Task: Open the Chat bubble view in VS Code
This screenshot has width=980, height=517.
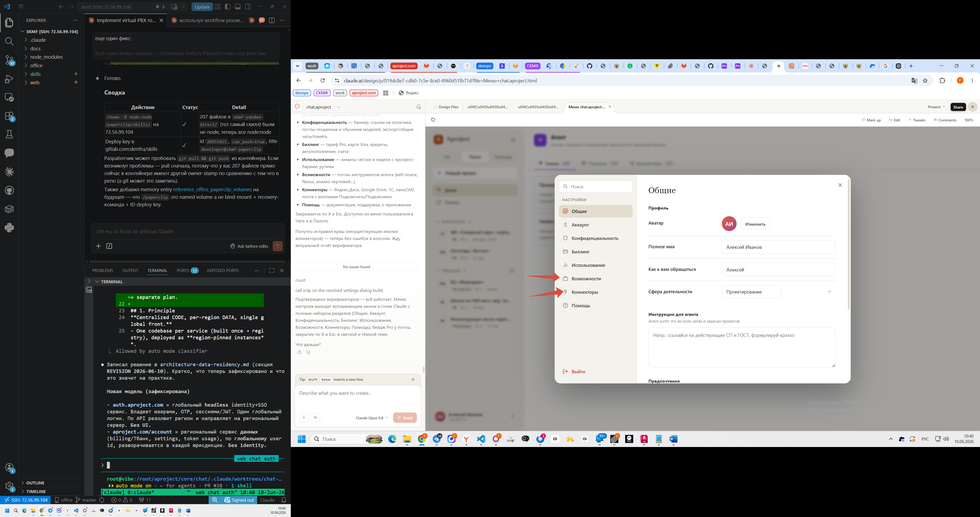Action: [9, 153]
